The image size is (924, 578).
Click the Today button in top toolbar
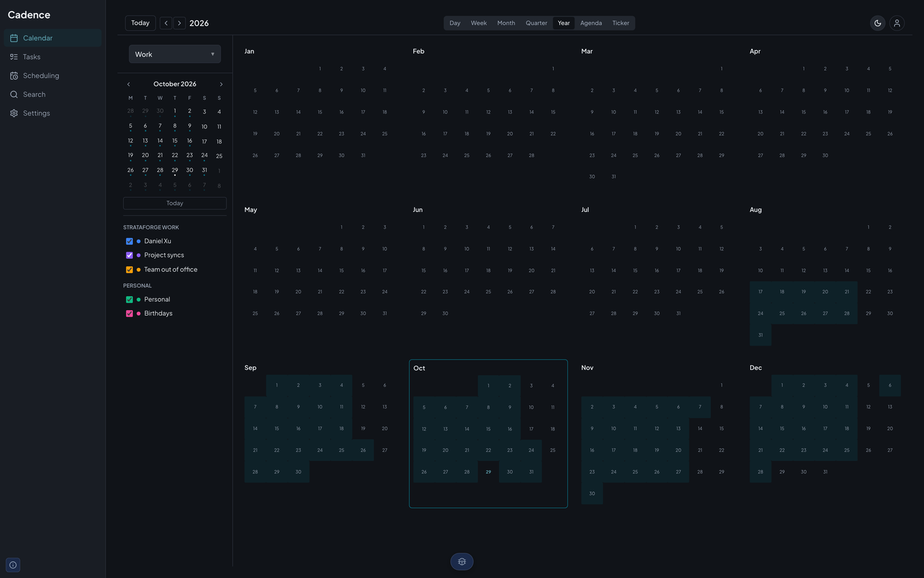tap(141, 23)
